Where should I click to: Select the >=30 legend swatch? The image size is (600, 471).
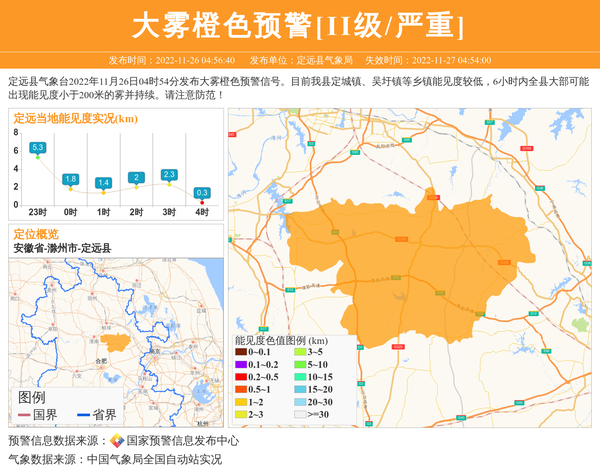[x=300, y=413]
